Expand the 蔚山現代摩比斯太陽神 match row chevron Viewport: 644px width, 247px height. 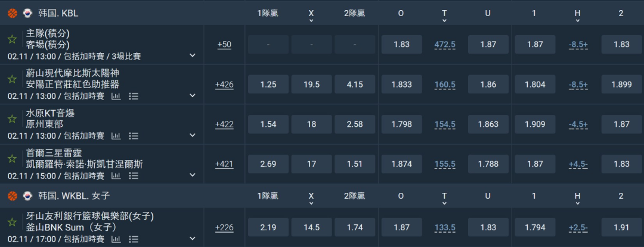192,96
